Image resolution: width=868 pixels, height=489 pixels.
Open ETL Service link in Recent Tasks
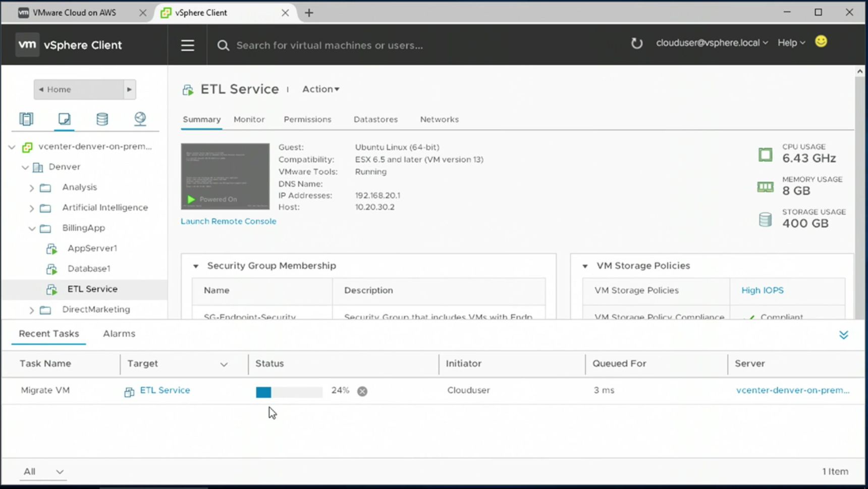165,390
